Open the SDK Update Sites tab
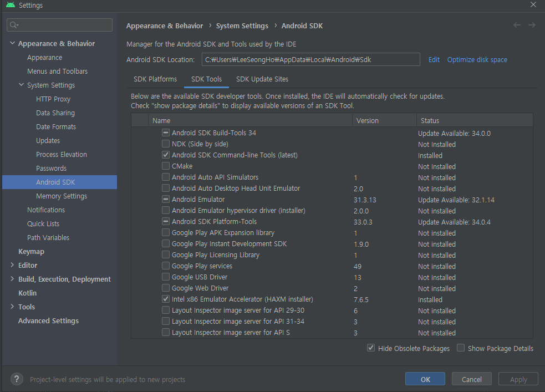545x392 pixels. click(262, 79)
